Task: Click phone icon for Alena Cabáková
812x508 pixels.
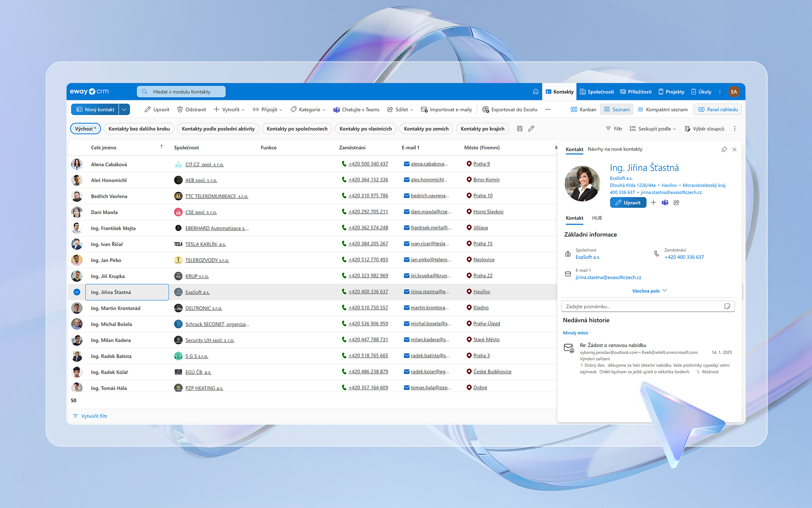Action: pos(344,164)
